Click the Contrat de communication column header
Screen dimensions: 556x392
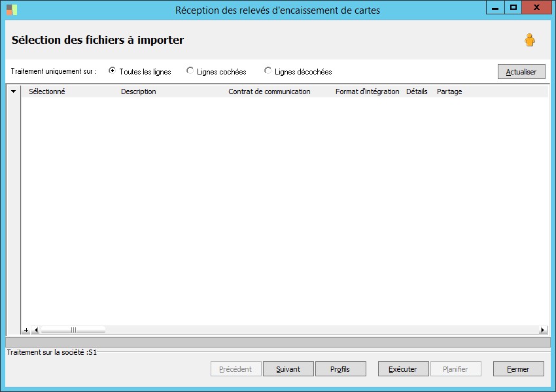point(269,91)
